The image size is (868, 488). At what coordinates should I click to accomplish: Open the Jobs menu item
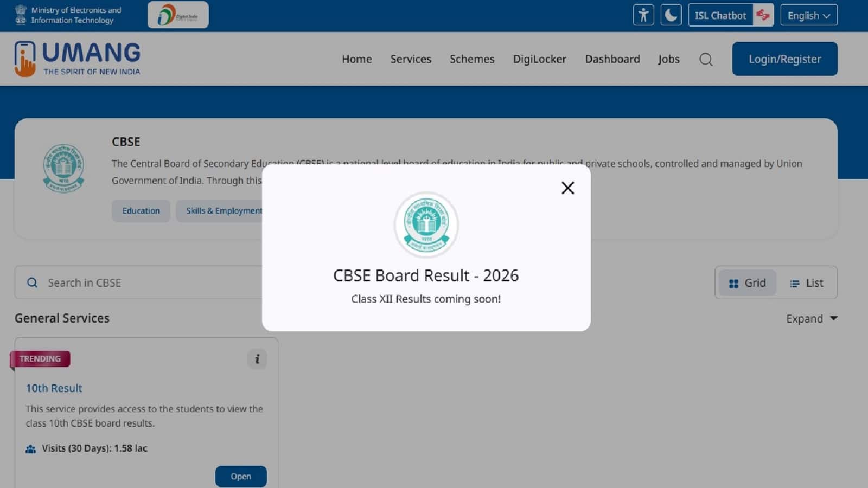pos(669,59)
